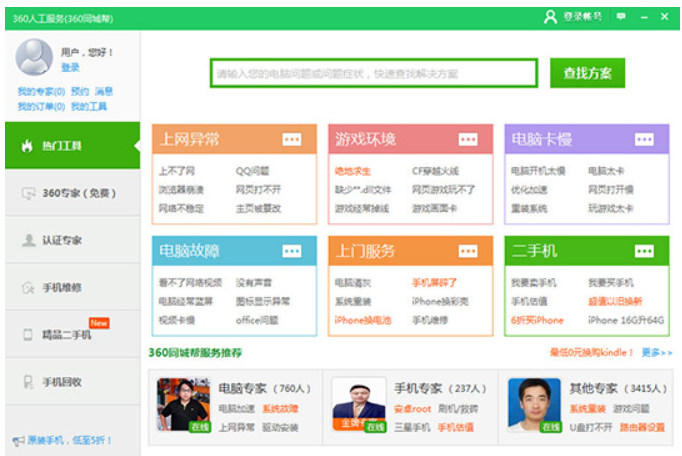Click the 登录 link under the greeting
The height and width of the screenshot is (456, 682).
[70, 68]
